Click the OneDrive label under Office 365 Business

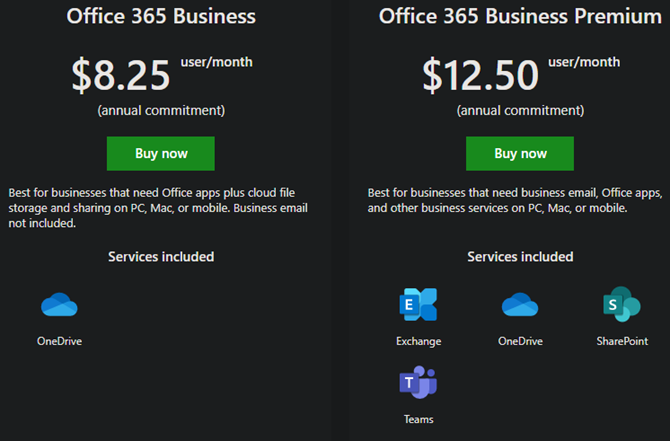tap(59, 341)
